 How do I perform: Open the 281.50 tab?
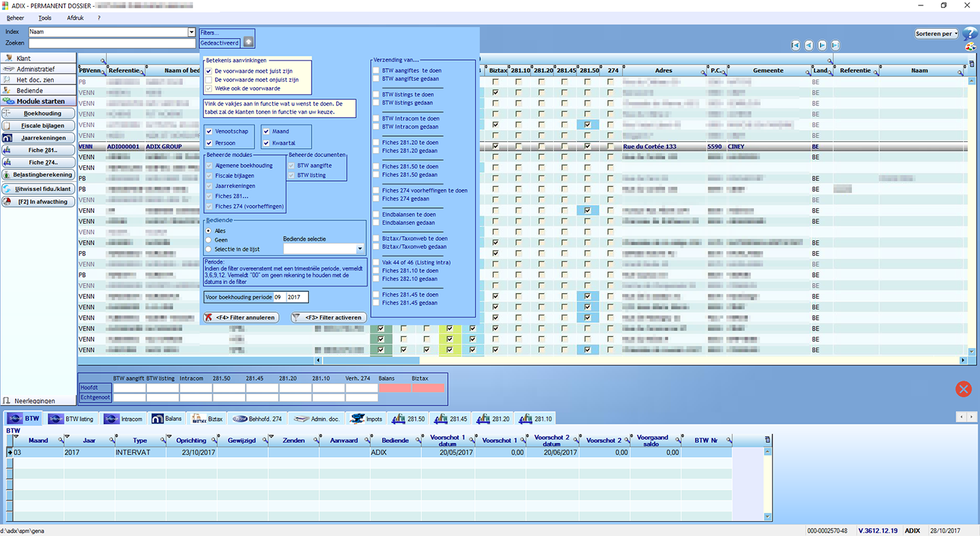409,419
